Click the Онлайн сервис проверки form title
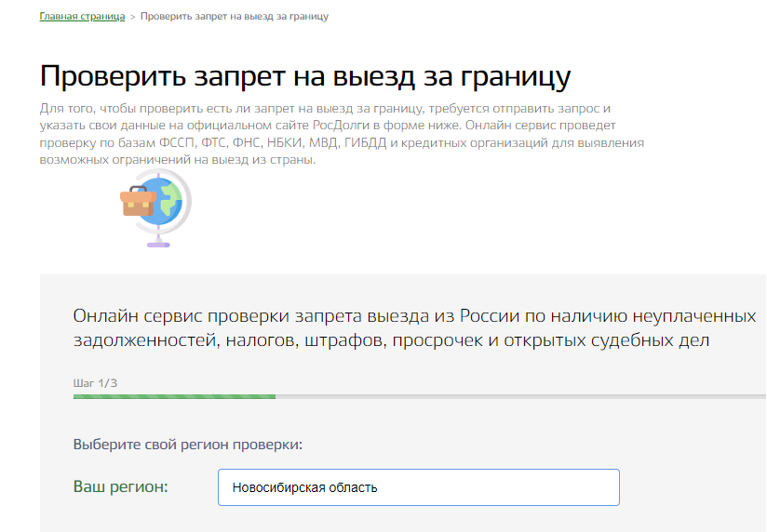The width and height of the screenshot is (767, 532). click(x=414, y=327)
